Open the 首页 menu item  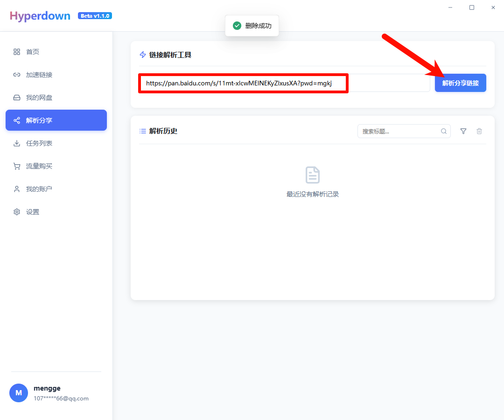coord(33,52)
